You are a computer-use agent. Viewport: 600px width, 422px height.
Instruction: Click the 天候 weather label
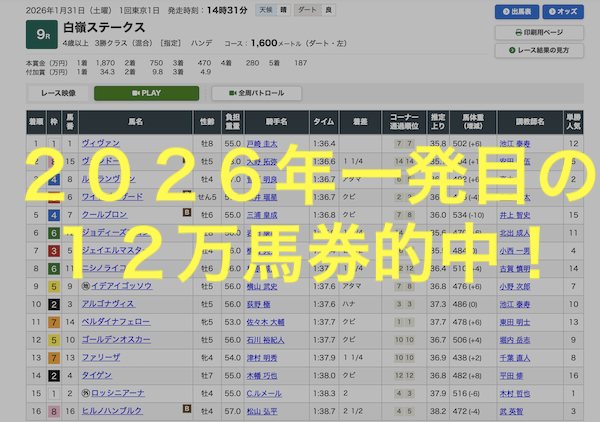[x=266, y=10]
